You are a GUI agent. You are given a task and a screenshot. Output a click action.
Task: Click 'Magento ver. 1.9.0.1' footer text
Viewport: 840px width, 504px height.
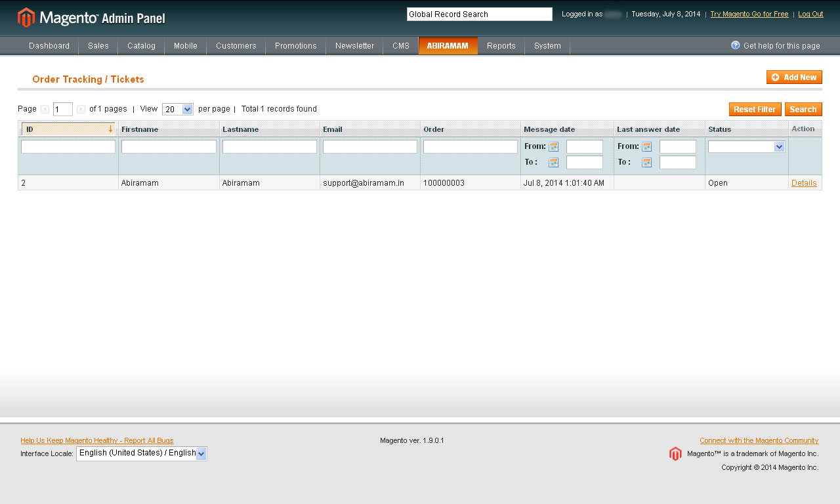(x=412, y=440)
